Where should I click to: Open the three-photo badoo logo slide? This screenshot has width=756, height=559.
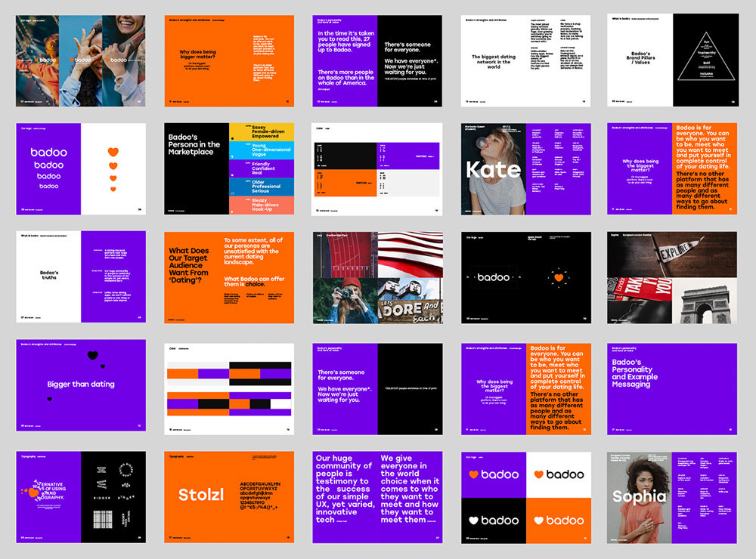click(x=81, y=60)
